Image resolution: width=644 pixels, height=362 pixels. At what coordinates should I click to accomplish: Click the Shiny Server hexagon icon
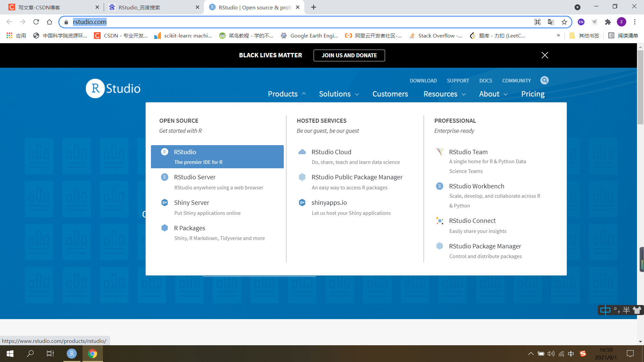(x=164, y=202)
